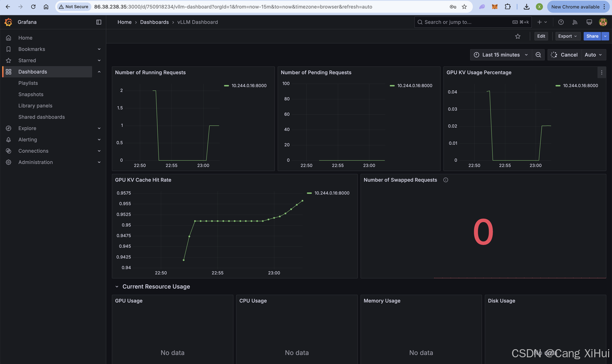Select Dashboards in the left sidebar

[33, 72]
